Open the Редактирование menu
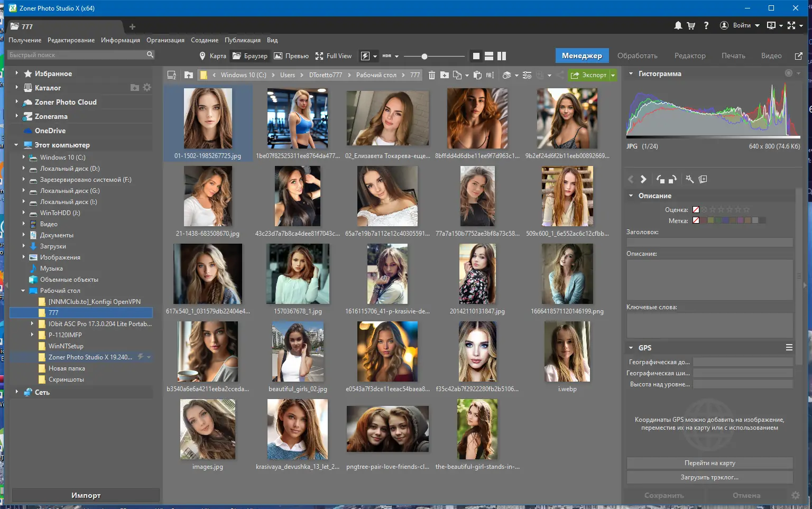 (x=71, y=40)
